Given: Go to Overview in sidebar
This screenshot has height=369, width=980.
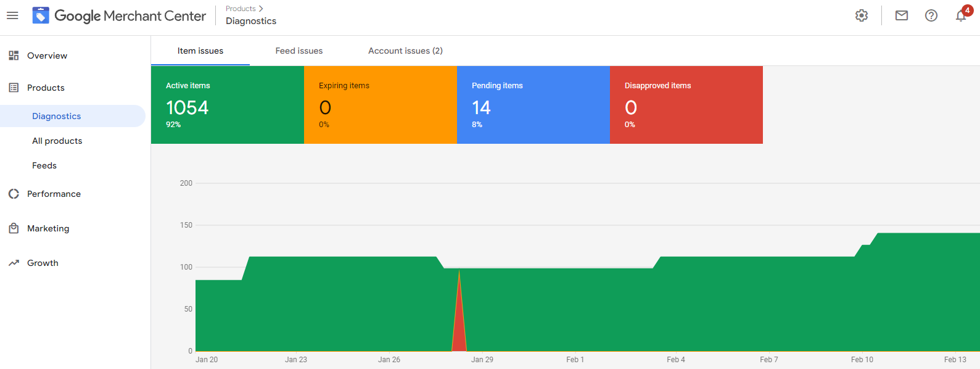Looking at the screenshot, I should point(47,56).
